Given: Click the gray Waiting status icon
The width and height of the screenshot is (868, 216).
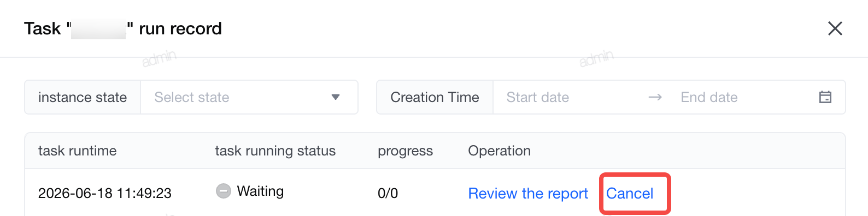Looking at the screenshot, I should click(224, 191).
